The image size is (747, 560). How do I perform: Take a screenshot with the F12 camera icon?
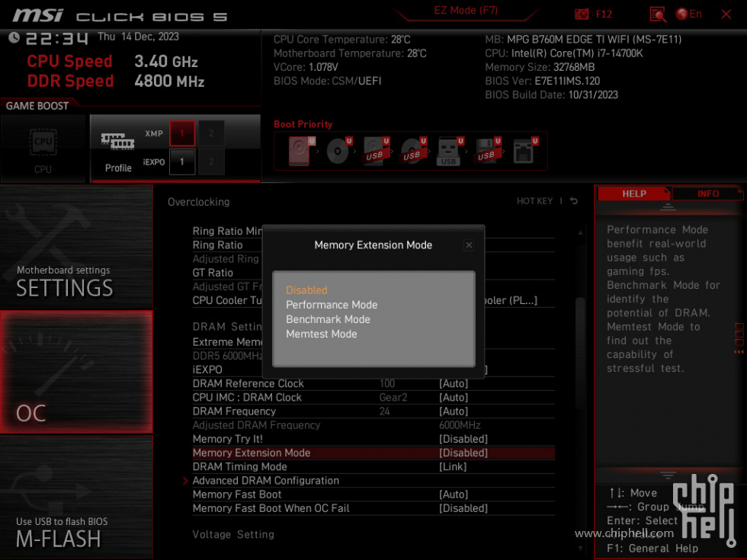click(x=581, y=14)
